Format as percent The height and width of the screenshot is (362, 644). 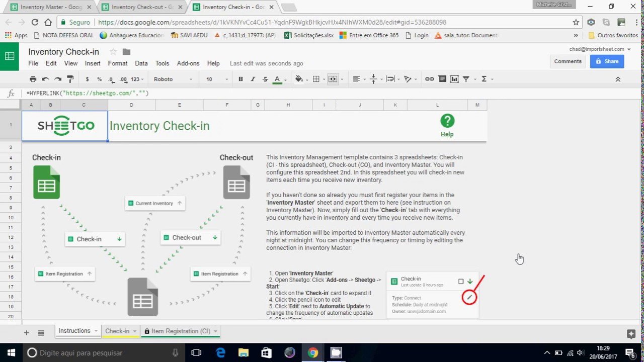click(99, 79)
